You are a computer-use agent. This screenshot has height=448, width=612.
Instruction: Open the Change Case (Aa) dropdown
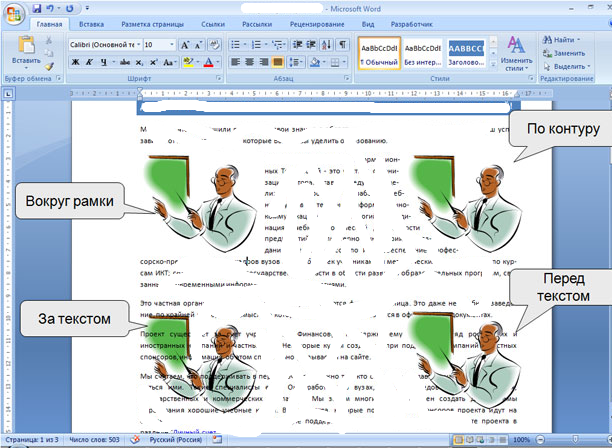click(170, 62)
